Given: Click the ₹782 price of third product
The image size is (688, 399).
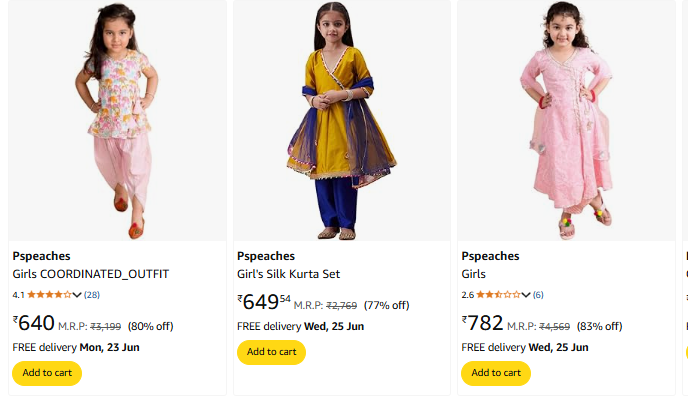Looking at the screenshot, I should 483,323.
